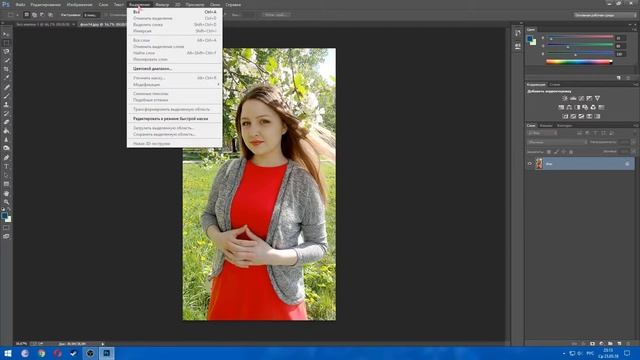
Task: Open the layer opacity slider arrow
Action: (633, 142)
